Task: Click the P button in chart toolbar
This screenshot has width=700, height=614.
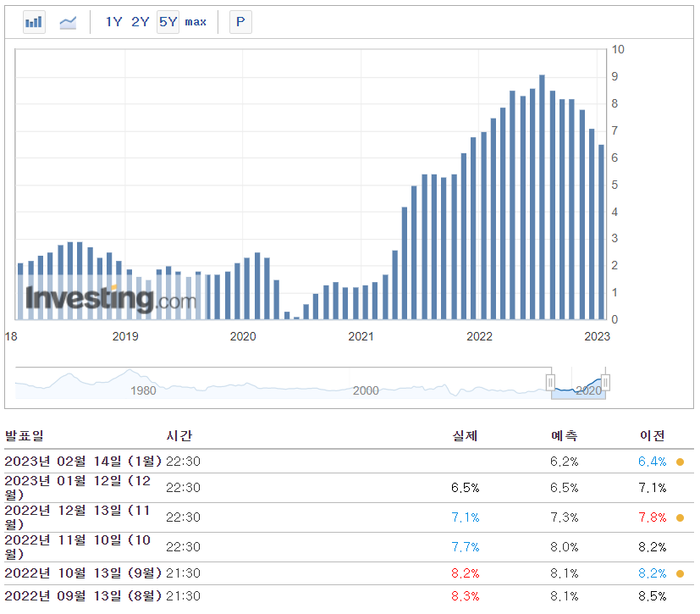Action: point(240,22)
